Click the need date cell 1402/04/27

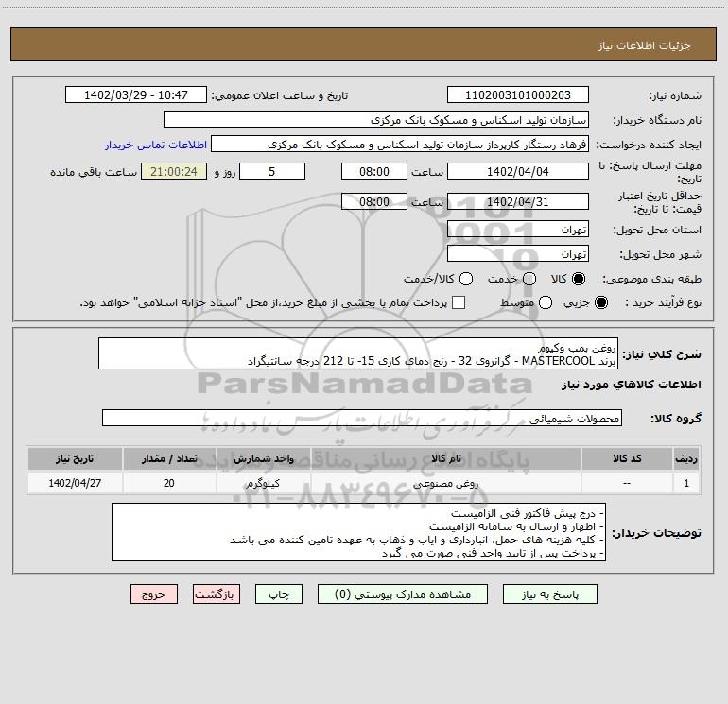point(75,483)
